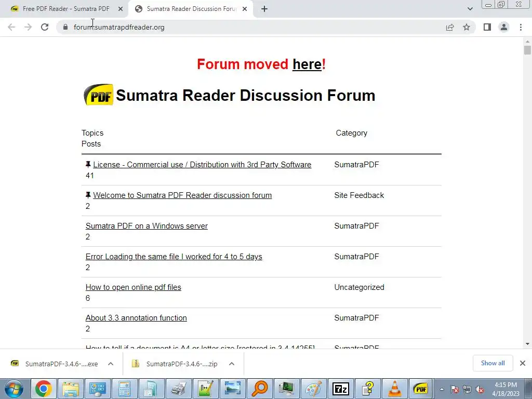Click the vertical scrollbar thumb
Viewport: 532px width, 399px height.
coord(527,50)
